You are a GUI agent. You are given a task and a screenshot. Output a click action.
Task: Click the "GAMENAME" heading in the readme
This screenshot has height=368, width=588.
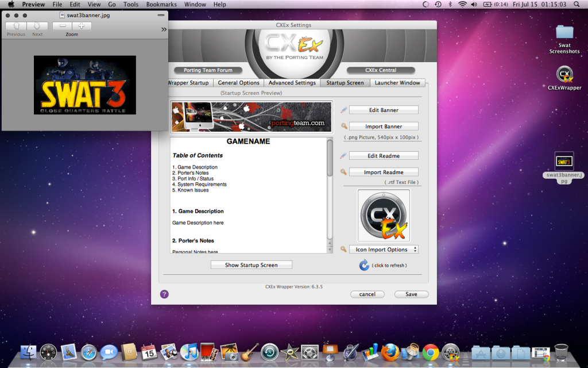248,141
